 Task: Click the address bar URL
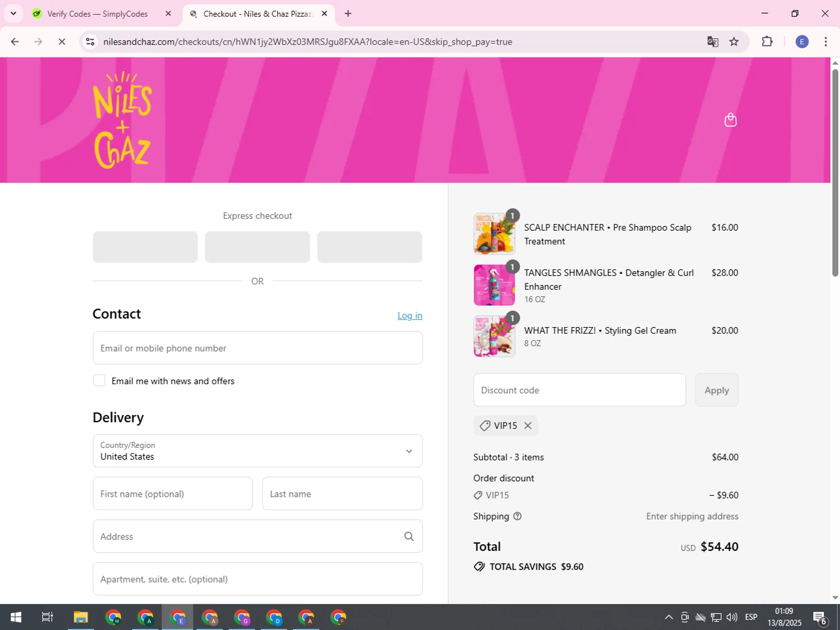[307, 41]
